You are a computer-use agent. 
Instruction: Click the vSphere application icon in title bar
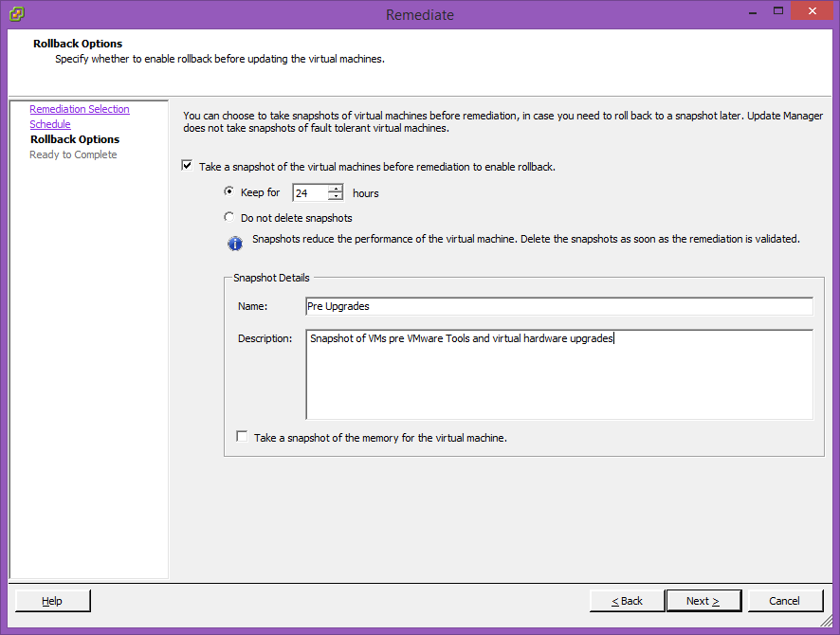click(16, 14)
